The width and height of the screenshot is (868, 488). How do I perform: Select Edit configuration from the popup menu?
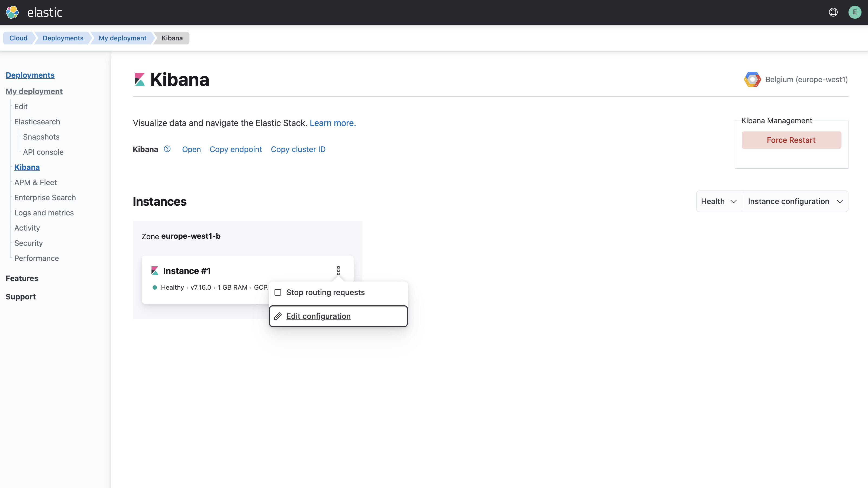[338, 316]
